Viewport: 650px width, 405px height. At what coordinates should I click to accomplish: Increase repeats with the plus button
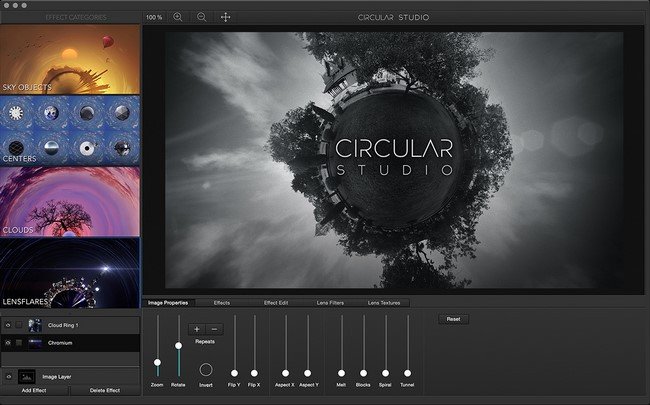point(197,329)
